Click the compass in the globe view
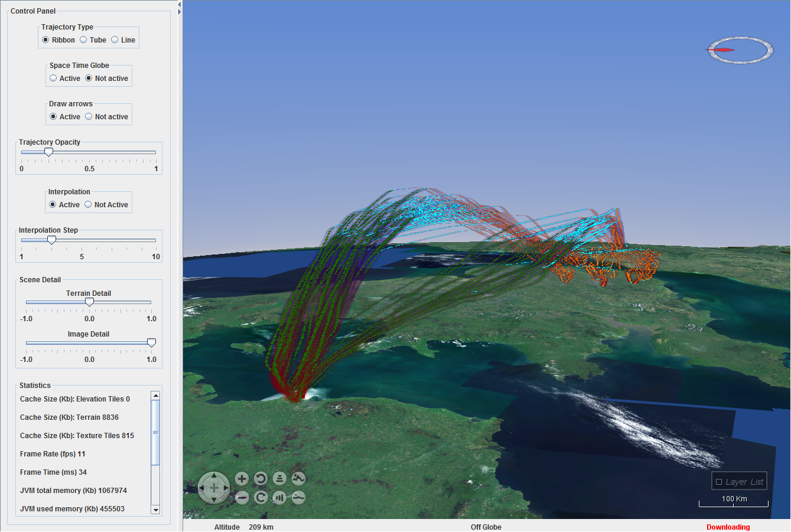The height and width of the screenshot is (532, 791). 741,50
